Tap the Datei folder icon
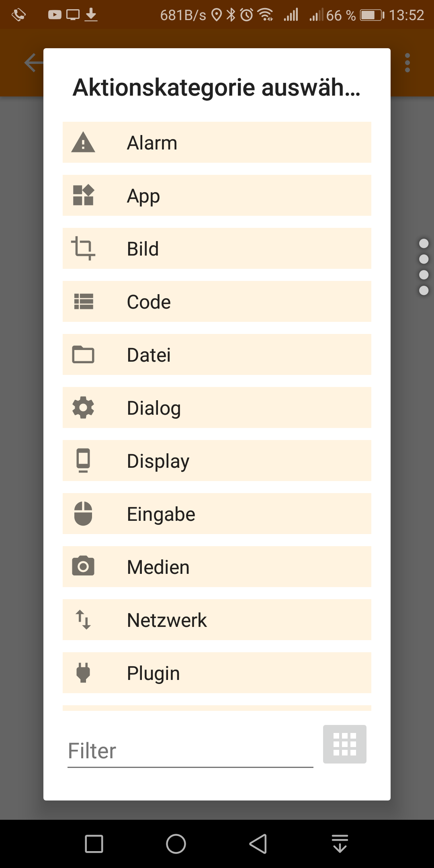Screen dimensions: 434x868 [x=83, y=354]
